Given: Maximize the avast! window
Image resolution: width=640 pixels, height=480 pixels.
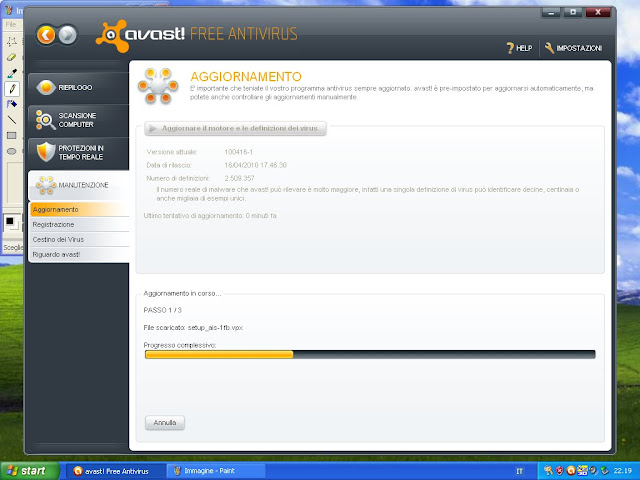Looking at the screenshot, I should click(x=573, y=13).
